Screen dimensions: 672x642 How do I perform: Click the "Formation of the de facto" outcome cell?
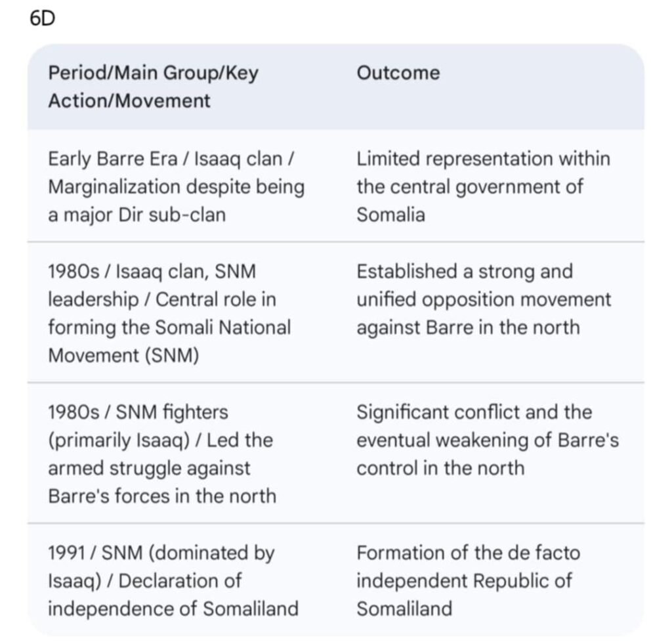(x=468, y=580)
